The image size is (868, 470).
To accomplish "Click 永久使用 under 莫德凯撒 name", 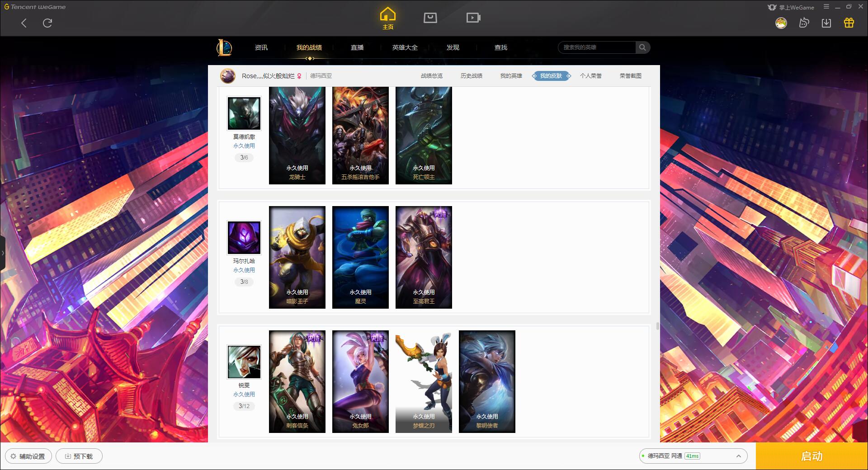I will click(x=244, y=146).
